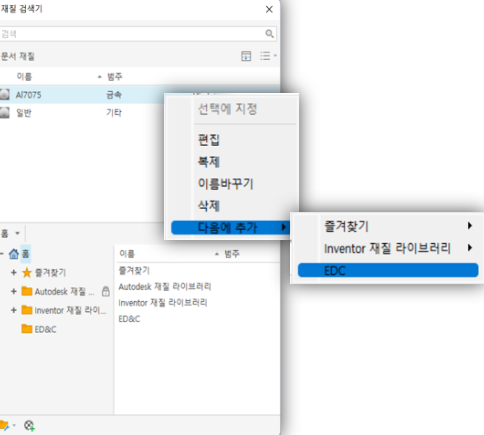
Task: Toggle the library panel show/hide icon
Action: click(x=246, y=56)
